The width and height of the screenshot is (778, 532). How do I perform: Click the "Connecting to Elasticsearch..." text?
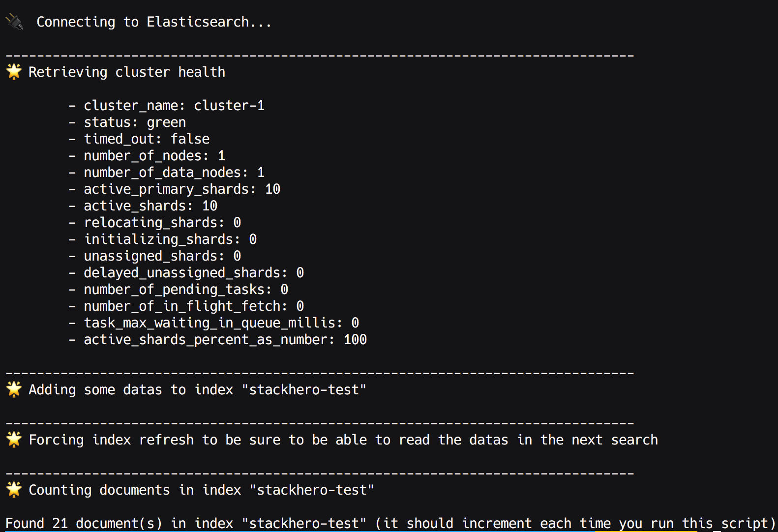tap(154, 22)
